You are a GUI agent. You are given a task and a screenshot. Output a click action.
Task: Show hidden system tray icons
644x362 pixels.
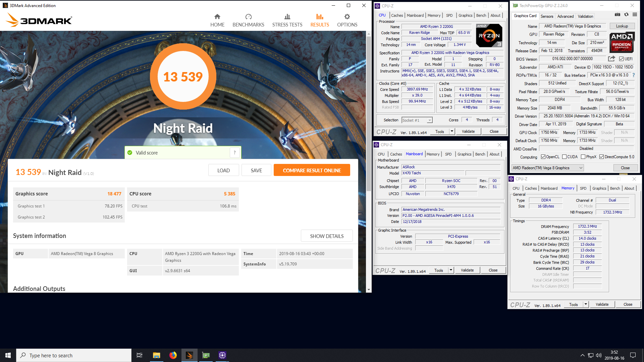[583, 355]
